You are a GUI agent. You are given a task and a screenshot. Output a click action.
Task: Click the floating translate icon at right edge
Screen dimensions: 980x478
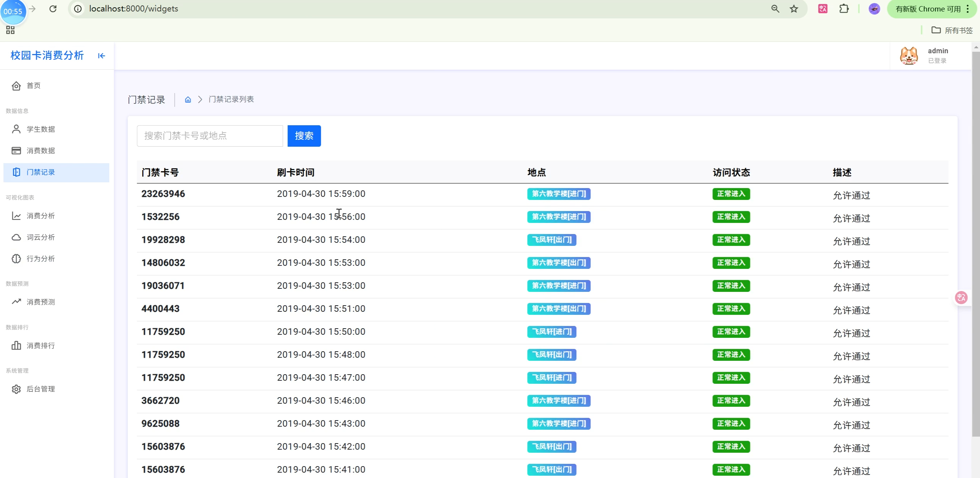[x=961, y=297]
